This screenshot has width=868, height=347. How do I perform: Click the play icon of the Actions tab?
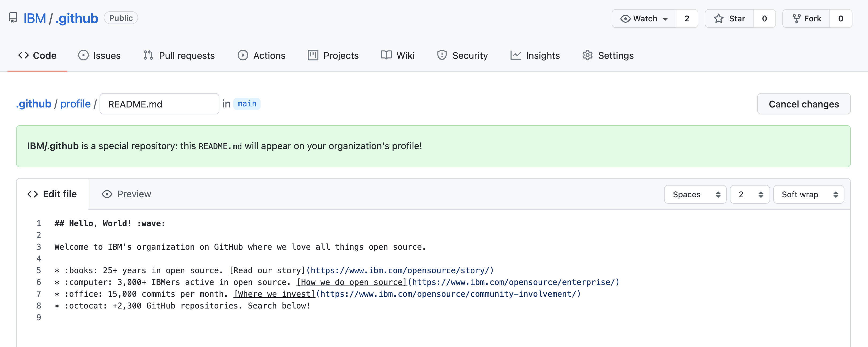pyautogui.click(x=243, y=55)
